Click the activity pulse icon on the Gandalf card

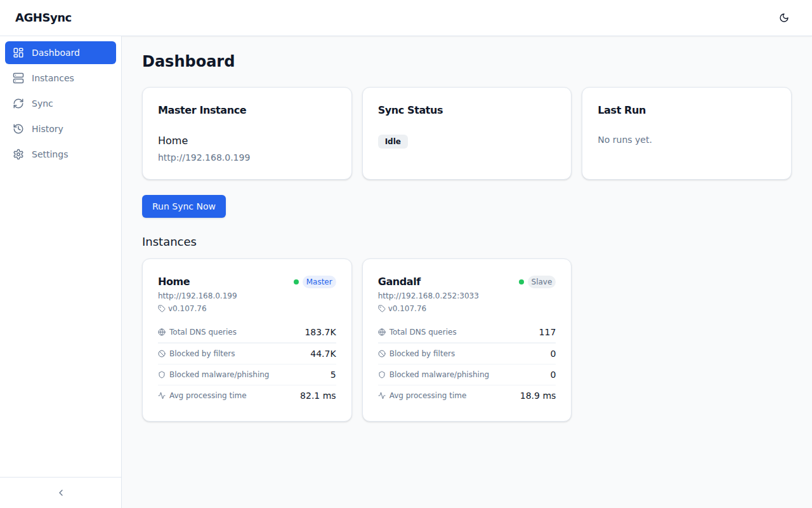click(x=382, y=396)
